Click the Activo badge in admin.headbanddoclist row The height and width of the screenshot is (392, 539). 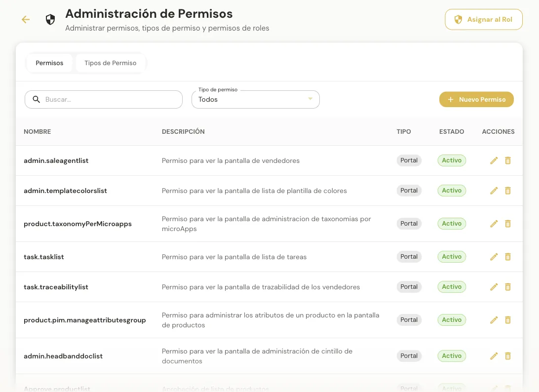click(x=452, y=355)
